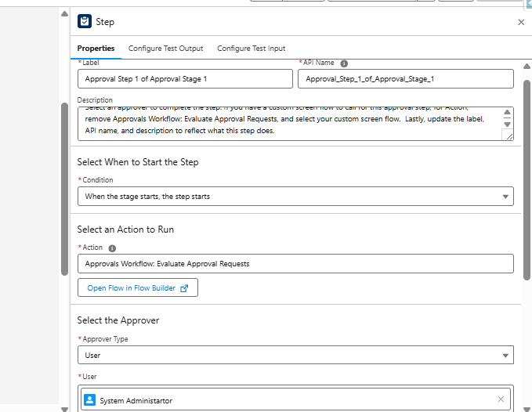Click the API Name info icon
This screenshot has width=532, height=412.
pyautogui.click(x=344, y=63)
